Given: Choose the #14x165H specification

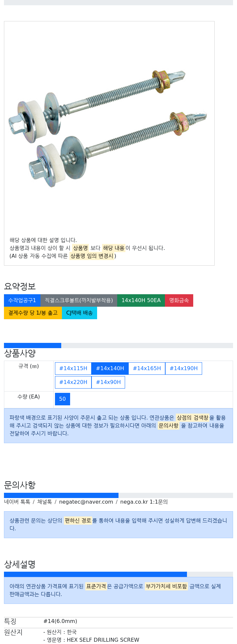Looking at the screenshot, I should tap(147, 369).
